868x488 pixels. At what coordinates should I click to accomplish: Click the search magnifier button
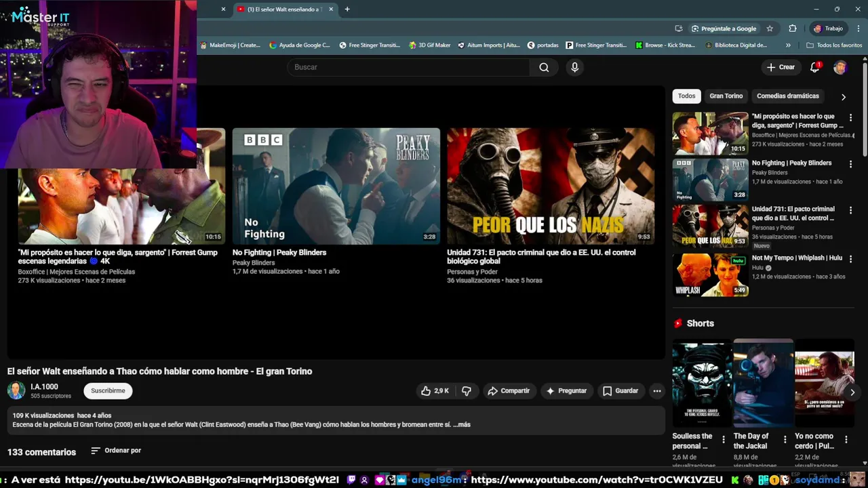click(x=544, y=67)
